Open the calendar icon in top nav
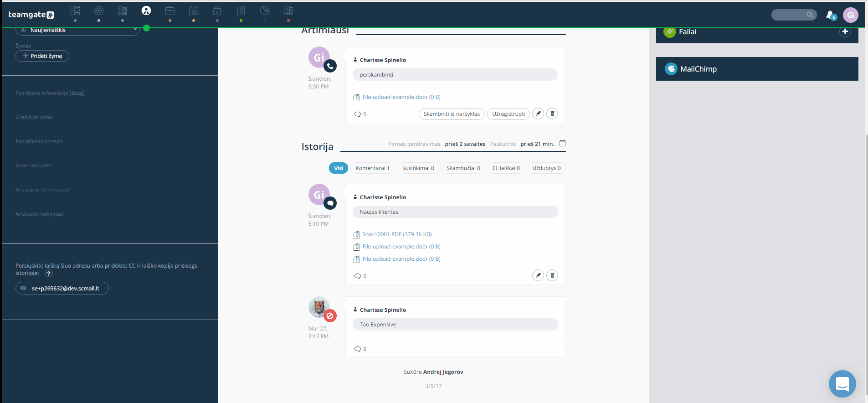 [x=194, y=10]
